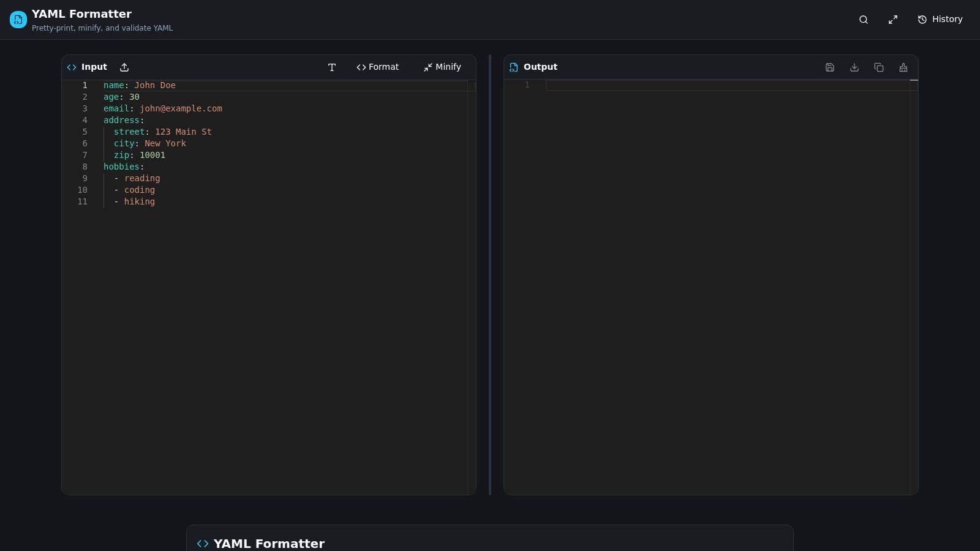
Task: Click the "age: 30" line
Action: click(121, 97)
